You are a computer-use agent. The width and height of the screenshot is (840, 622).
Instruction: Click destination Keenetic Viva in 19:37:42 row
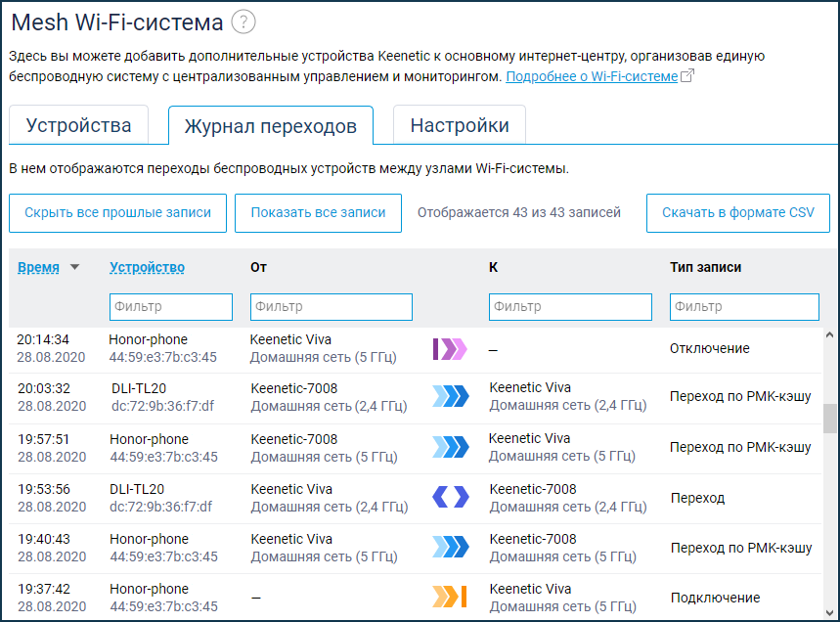(530, 589)
